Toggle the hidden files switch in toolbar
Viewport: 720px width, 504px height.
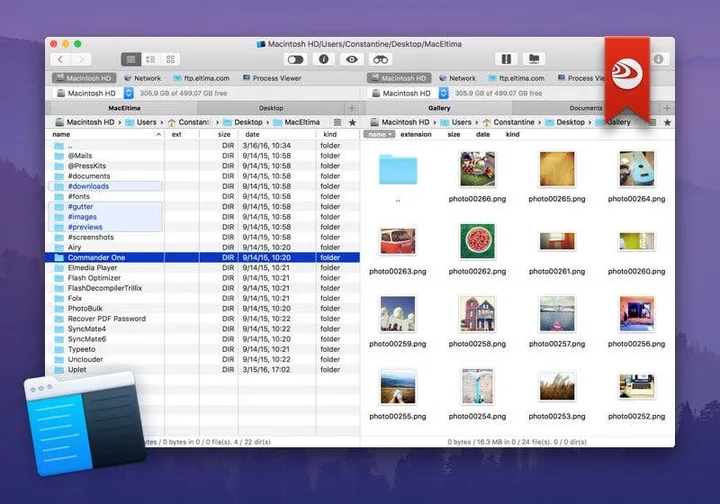295,59
